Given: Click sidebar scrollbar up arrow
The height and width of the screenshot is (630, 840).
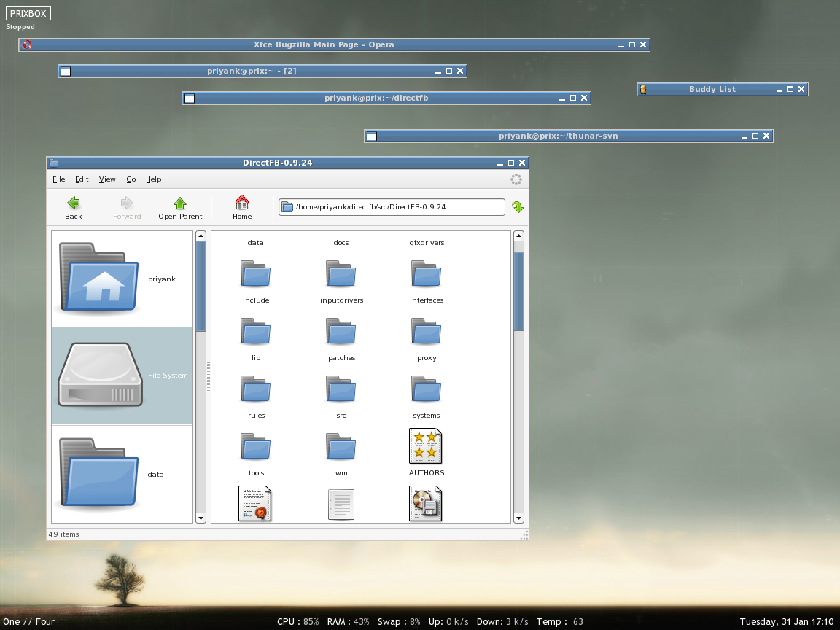Looking at the screenshot, I should pos(201,236).
